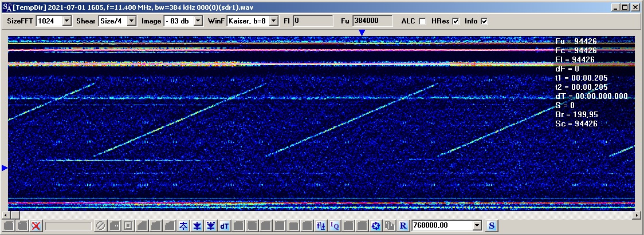Click the Fl input field showing 0
This screenshot has height=235, width=644.
[x=313, y=21]
